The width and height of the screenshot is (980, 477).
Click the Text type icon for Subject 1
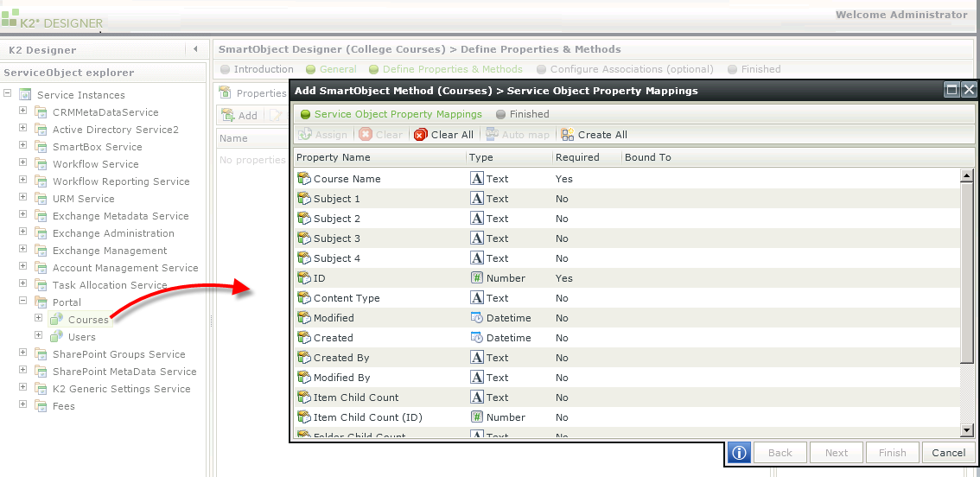point(477,199)
